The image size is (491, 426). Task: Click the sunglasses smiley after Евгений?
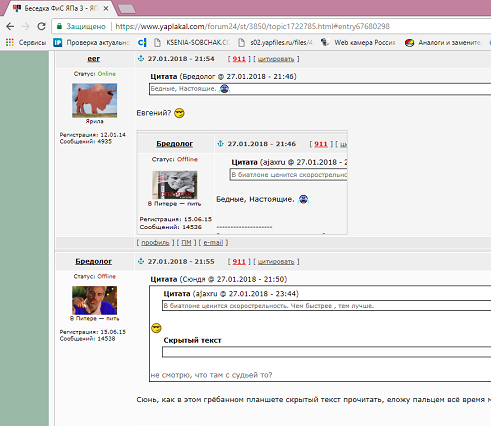pyautogui.click(x=179, y=113)
